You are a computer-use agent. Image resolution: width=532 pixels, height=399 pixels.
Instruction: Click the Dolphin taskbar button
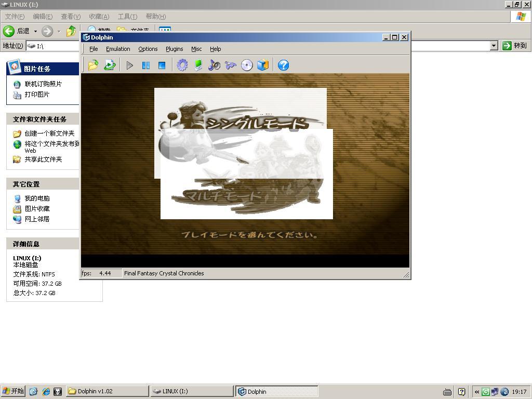277,391
